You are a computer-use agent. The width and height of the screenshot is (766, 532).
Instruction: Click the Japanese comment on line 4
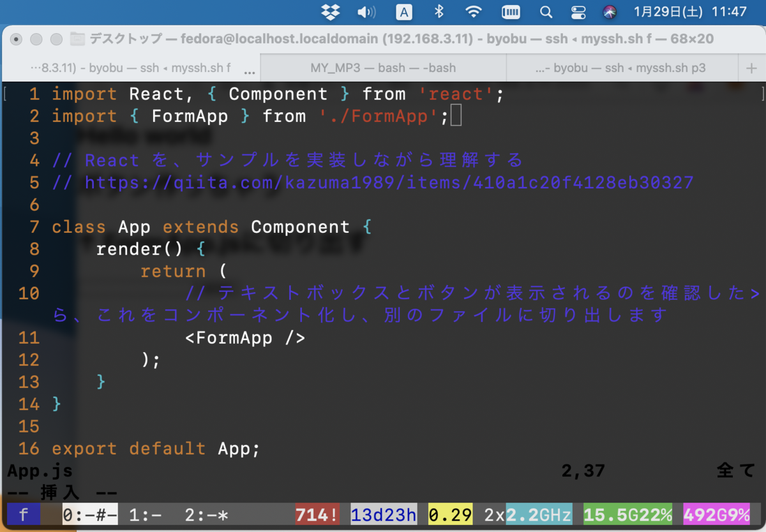[287, 160]
